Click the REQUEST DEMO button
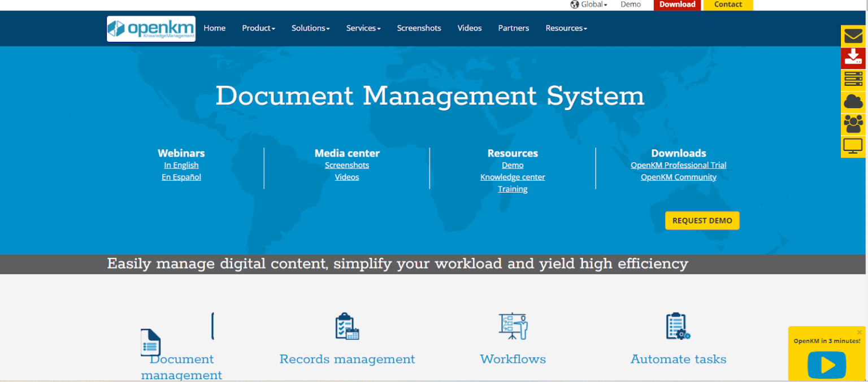Screen dimensions: 868x382 [x=702, y=220]
